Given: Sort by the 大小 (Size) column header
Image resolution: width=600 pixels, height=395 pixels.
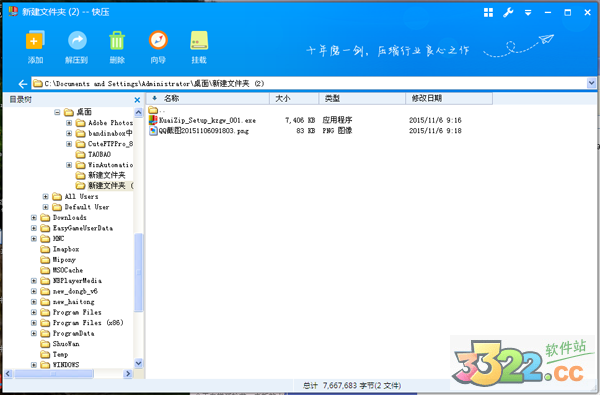Looking at the screenshot, I should pyautogui.click(x=294, y=99).
